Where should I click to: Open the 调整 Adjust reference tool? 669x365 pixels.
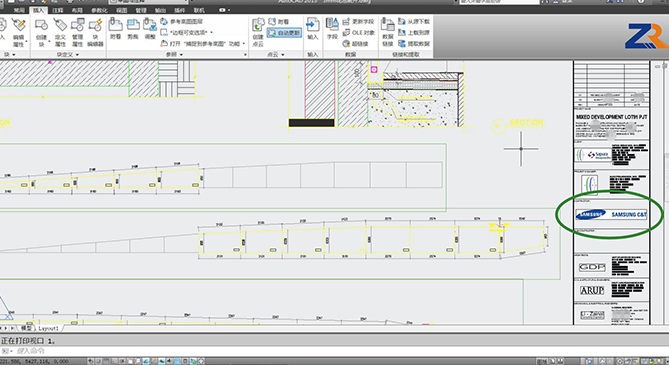coord(150,29)
